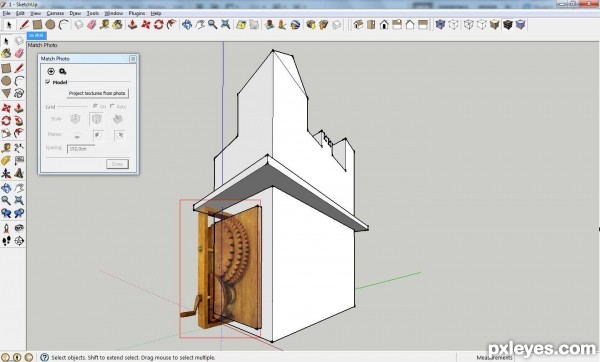Viewport: 600px width, 362px height.
Task: Close the Match Photo dialog
Action: point(133,59)
